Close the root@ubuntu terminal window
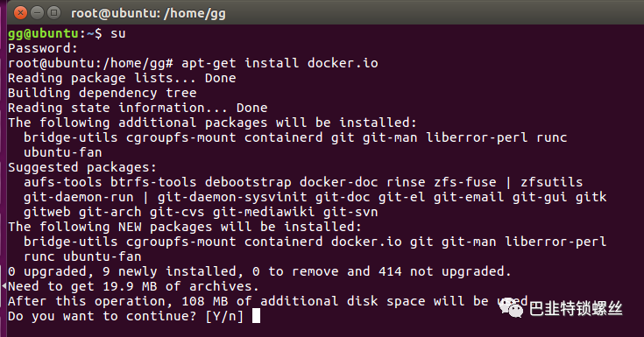644x337 pixels. [x=20, y=13]
